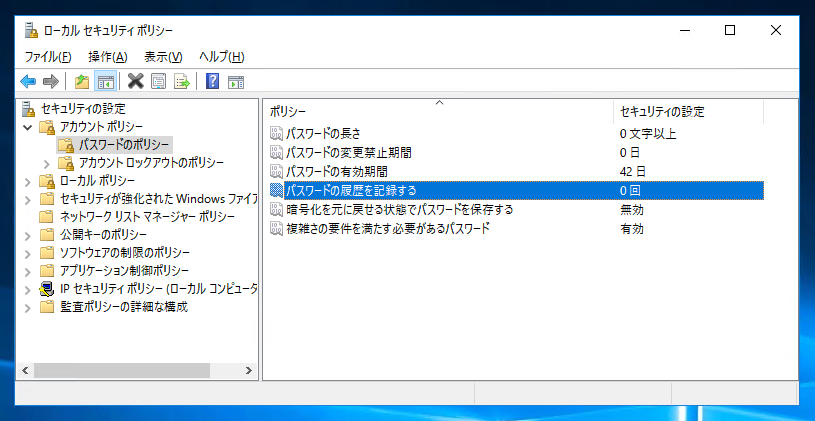The width and height of the screenshot is (815, 421).
Task: Click the パスワードの長さ policy icon
Action: click(276, 134)
